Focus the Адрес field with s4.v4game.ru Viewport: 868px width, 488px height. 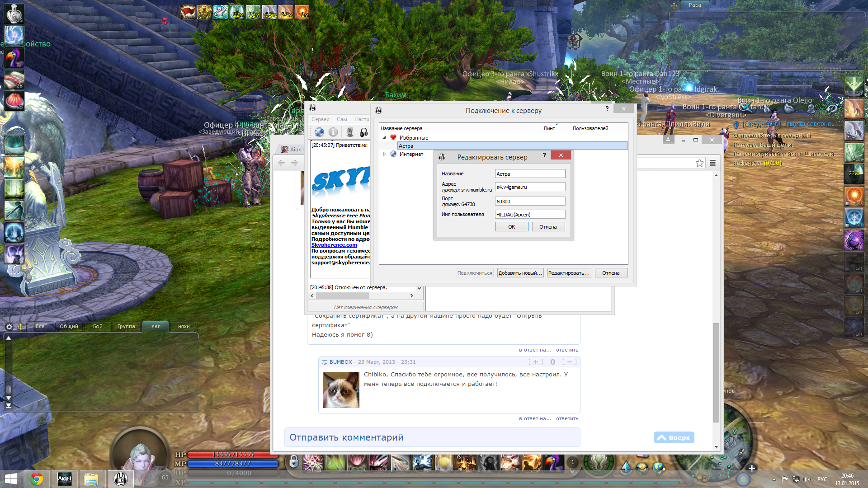(x=530, y=187)
